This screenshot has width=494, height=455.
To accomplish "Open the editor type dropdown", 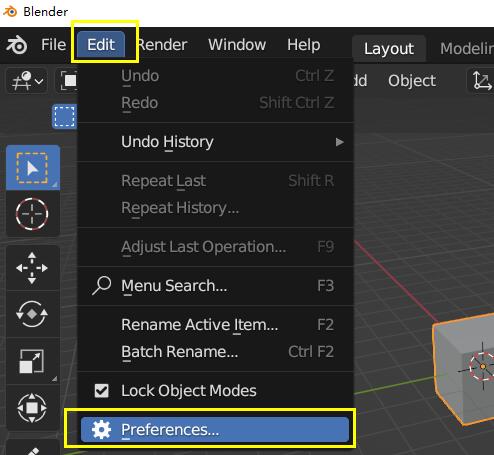I will pyautogui.click(x=27, y=80).
